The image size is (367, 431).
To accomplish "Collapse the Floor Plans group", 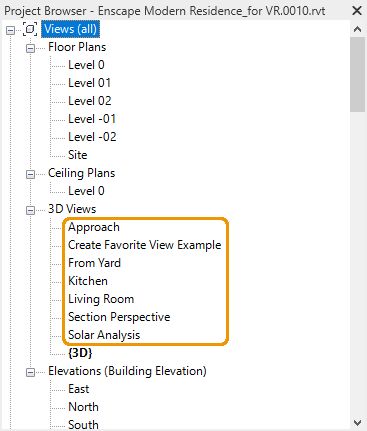I will point(30,49).
